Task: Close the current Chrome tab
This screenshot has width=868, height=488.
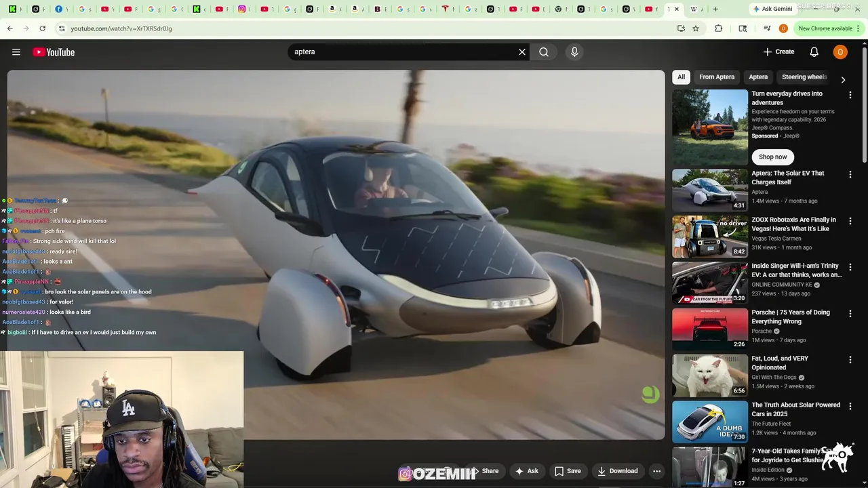Action: [677, 9]
